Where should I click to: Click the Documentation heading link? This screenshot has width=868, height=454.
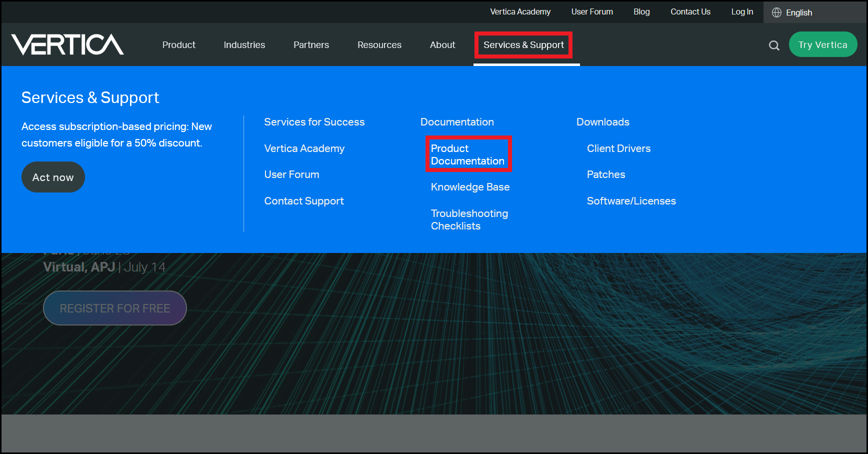tap(457, 122)
